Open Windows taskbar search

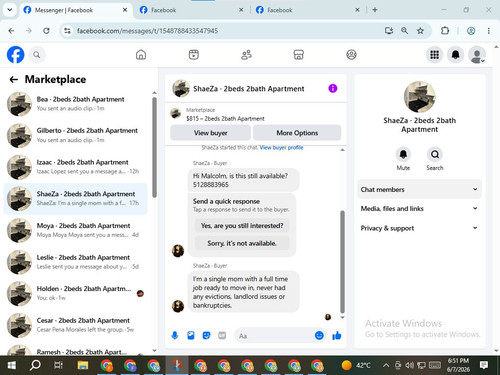(x=35, y=365)
